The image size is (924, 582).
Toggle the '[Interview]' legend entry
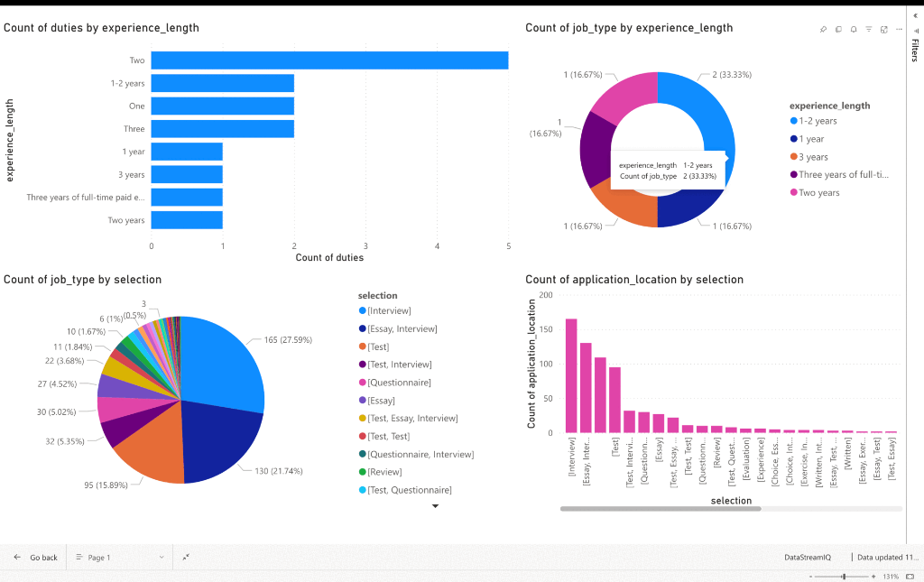click(390, 311)
